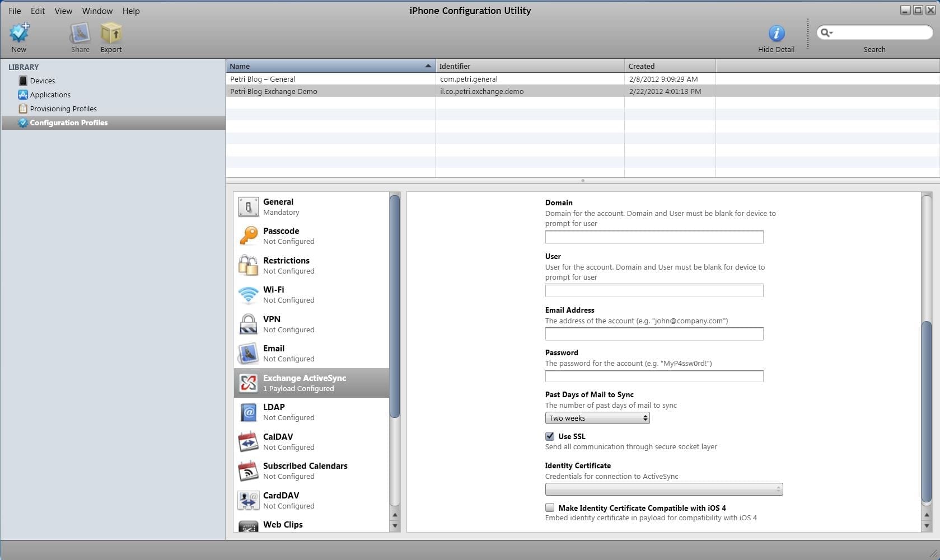This screenshot has width=940, height=560.
Task: Click detail pane scroll up arrow
Action: [x=927, y=515]
